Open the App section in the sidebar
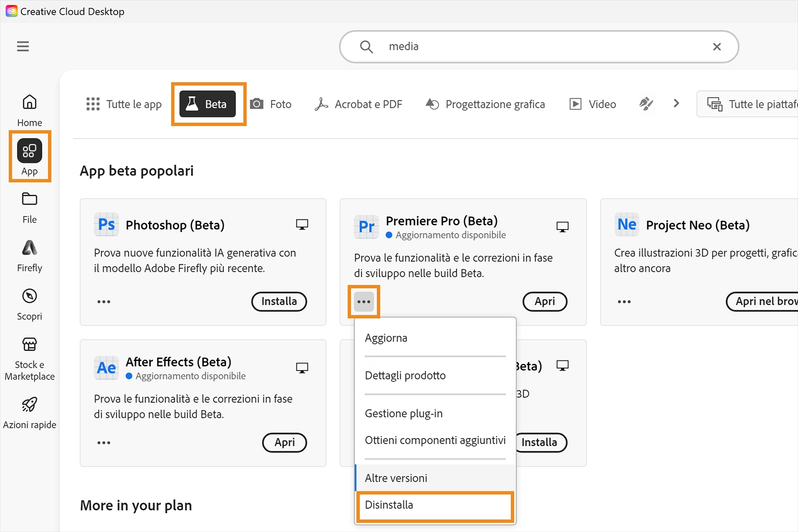 pyautogui.click(x=29, y=157)
